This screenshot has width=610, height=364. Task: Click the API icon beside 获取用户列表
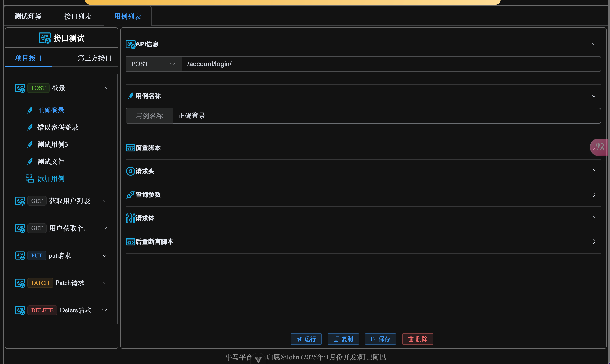[20, 201]
